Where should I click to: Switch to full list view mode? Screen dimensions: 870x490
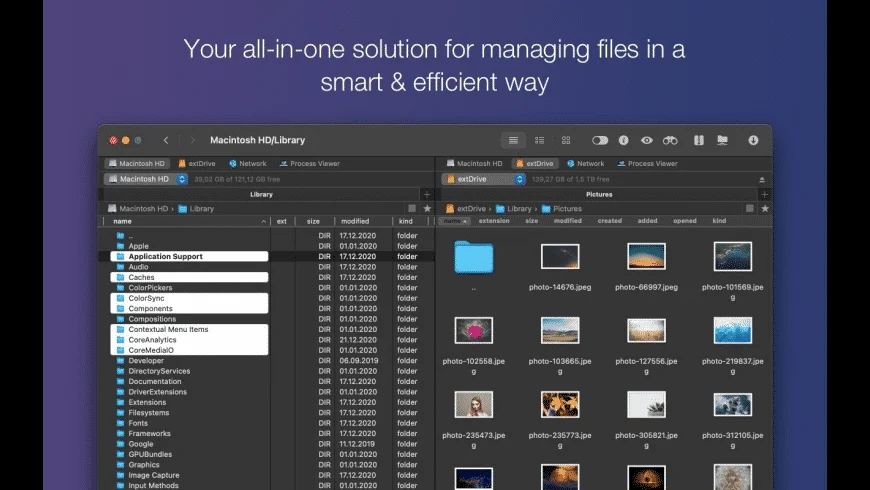(513, 140)
